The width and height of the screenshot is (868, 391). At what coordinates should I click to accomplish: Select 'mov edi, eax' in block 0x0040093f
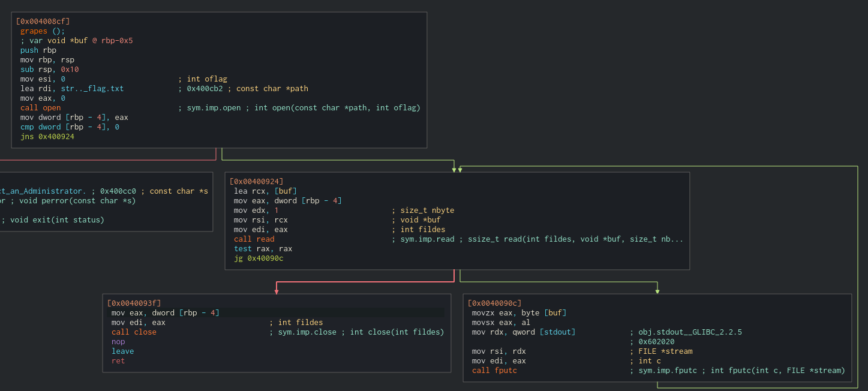click(x=139, y=323)
